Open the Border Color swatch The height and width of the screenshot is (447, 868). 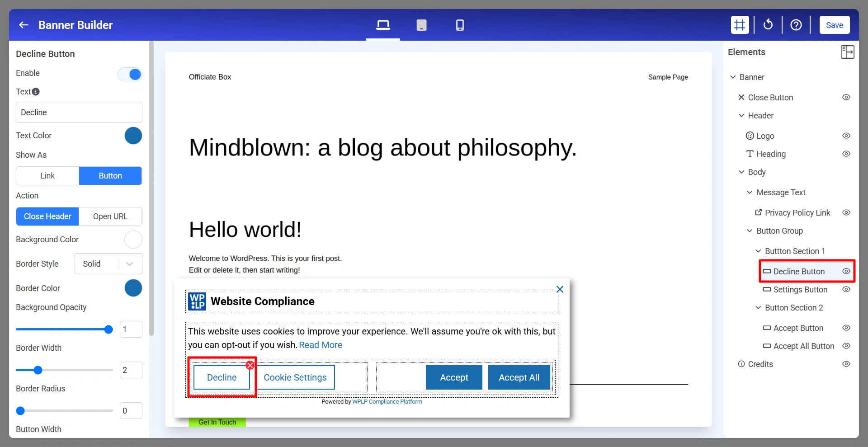click(133, 288)
